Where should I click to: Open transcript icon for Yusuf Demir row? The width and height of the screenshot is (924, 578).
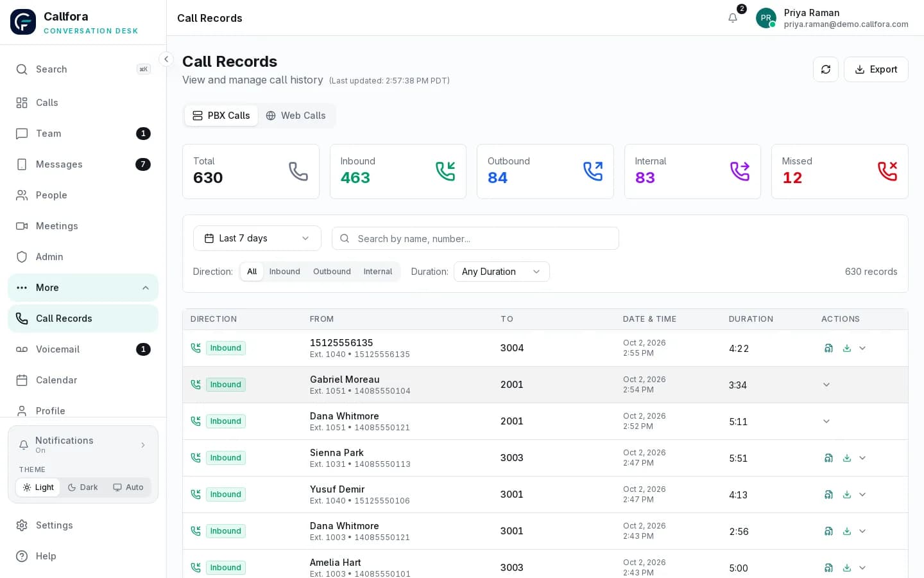[828, 495]
